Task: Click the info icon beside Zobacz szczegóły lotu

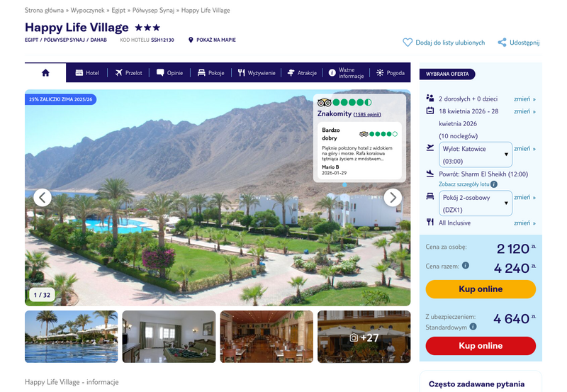Action: pyautogui.click(x=494, y=184)
